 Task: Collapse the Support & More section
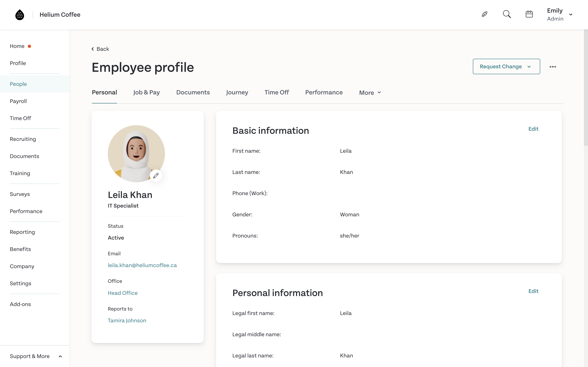coord(60,356)
